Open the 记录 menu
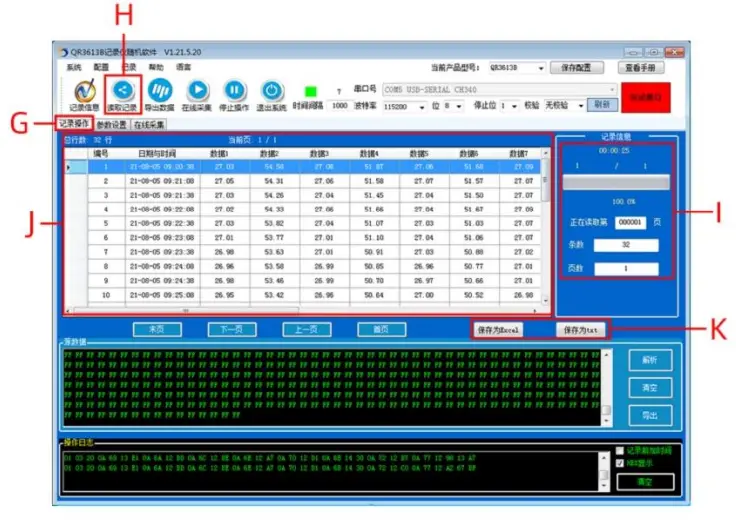The height and width of the screenshot is (526, 736). pyautogui.click(x=129, y=68)
